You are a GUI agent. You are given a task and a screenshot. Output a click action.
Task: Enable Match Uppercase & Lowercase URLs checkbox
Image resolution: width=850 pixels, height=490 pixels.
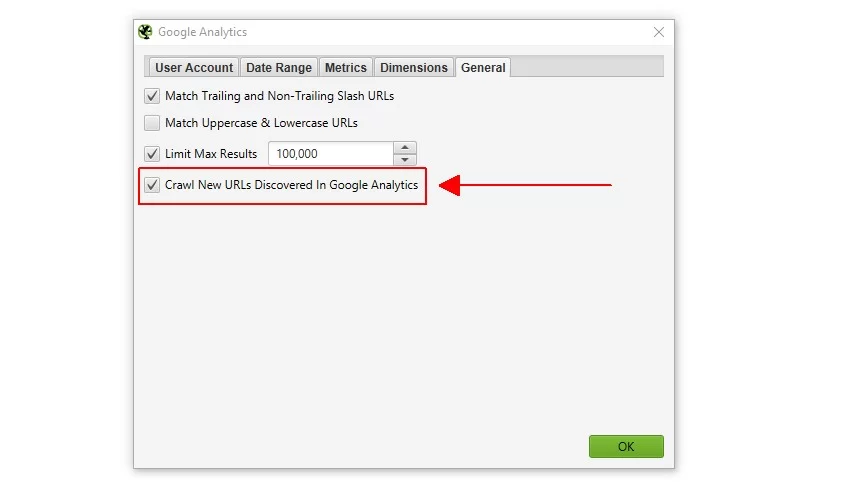tap(152, 123)
